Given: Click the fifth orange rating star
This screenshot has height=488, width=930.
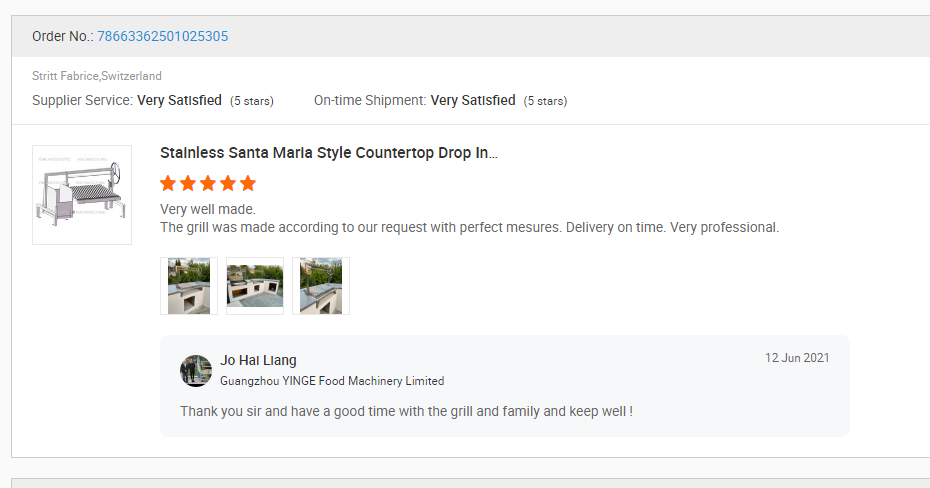Looking at the screenshot, I should (x=248, y=183).
